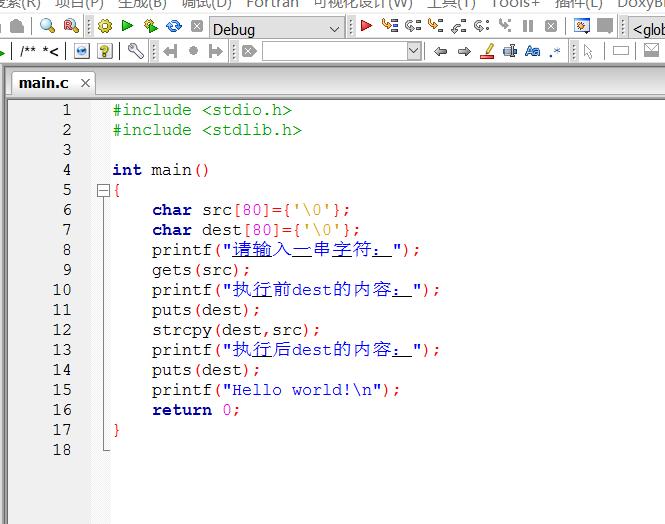Click the Next line debug icon

(413, 26)
